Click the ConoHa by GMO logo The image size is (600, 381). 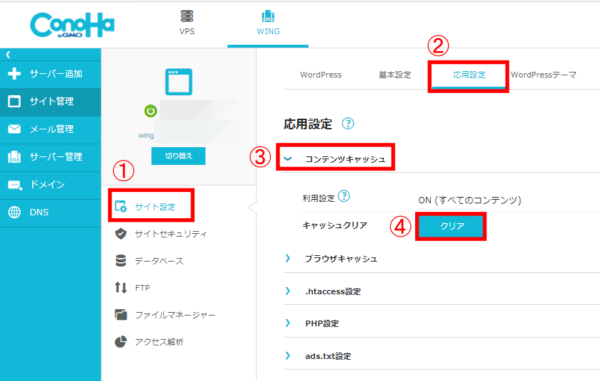[72, 25]
